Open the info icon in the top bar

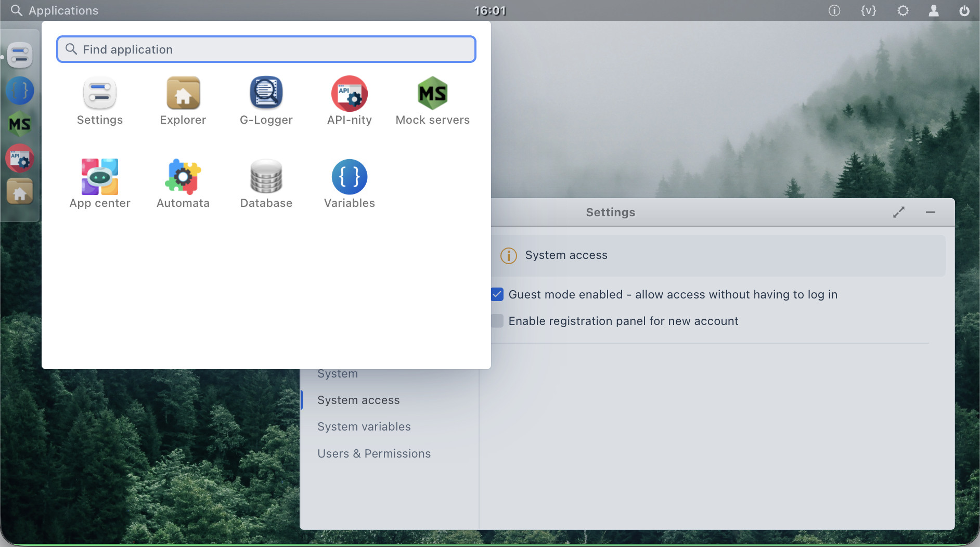tap(834, 10)
